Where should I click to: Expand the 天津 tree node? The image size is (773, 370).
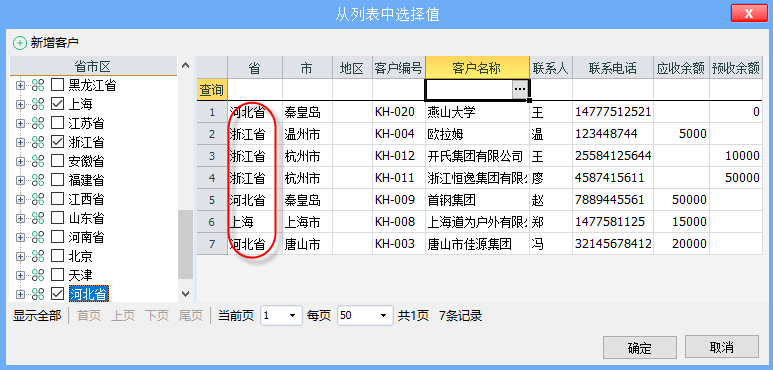(x=20, y=275)
